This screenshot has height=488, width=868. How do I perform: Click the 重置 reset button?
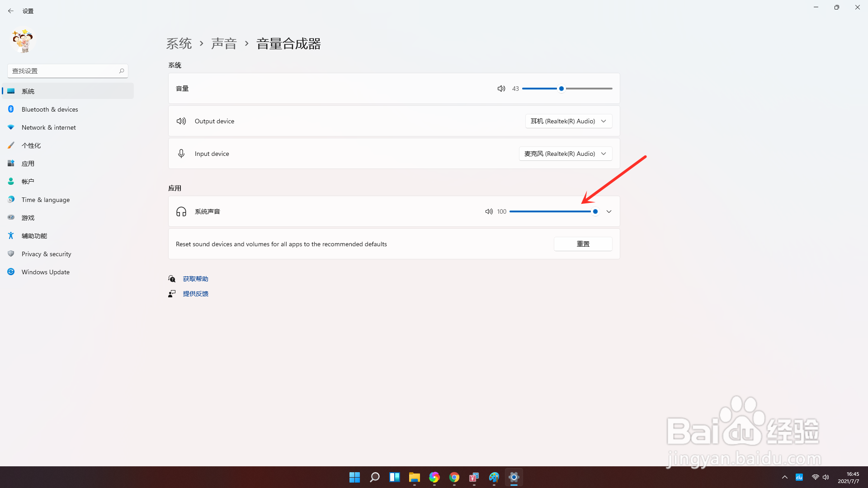pos(583,244)
